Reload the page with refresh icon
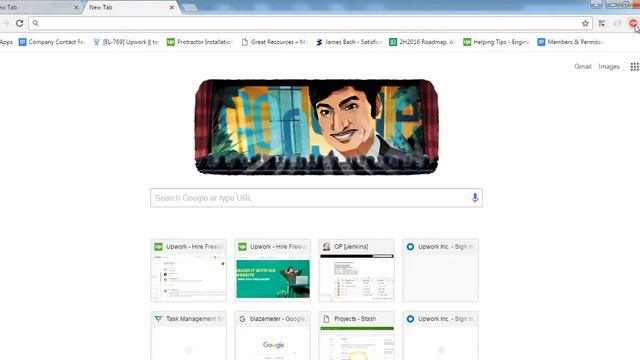Image resolution: width=640 pixels, height=360 pixels. click(x=19, y=23)
